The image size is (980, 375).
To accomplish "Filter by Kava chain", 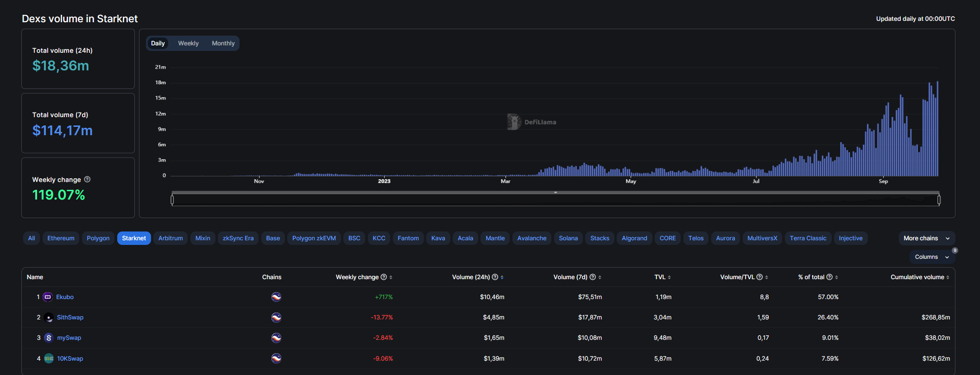I will click(438, 238).
